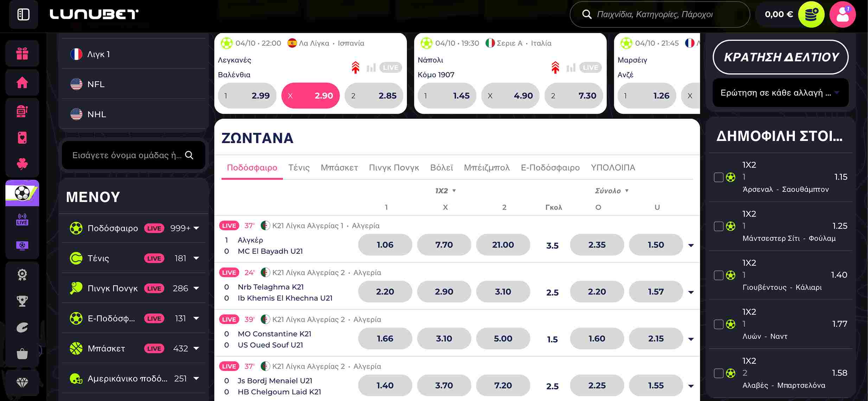Click the home sidebar icon
The height and width of the screenshot is (401, 868).
tap(22, 83)
